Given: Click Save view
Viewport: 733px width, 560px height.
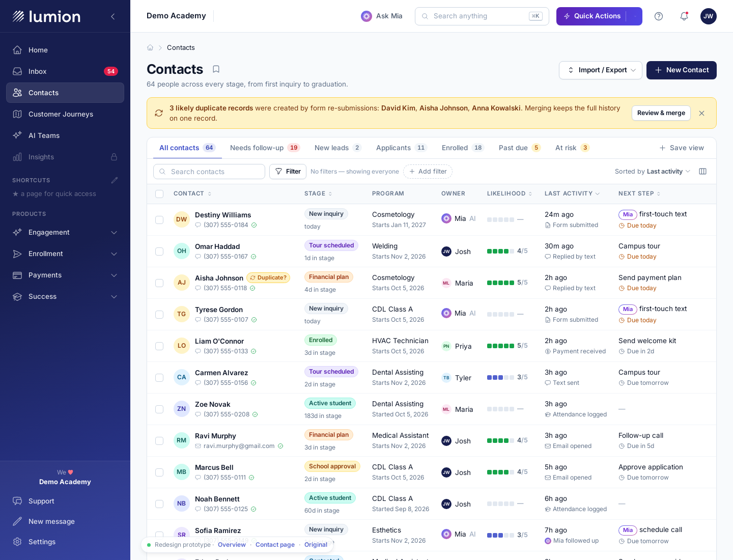Looking at the screenshot, I should (682, 148).
